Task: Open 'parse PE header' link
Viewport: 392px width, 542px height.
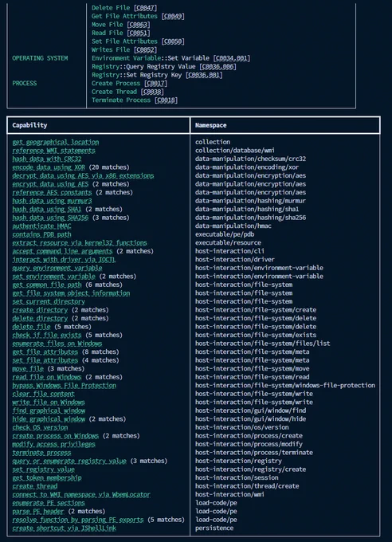Action: [x=38, y=511]
